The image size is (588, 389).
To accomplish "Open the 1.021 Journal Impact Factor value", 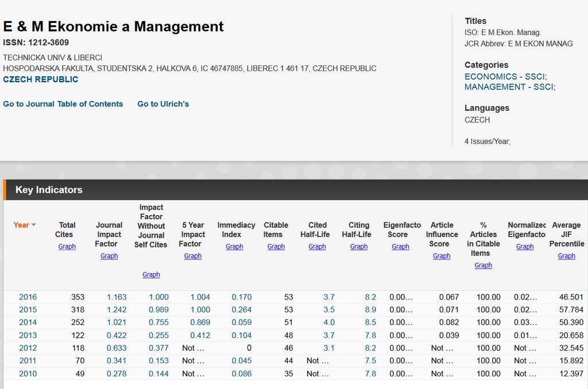I will [x=117, y=322].
